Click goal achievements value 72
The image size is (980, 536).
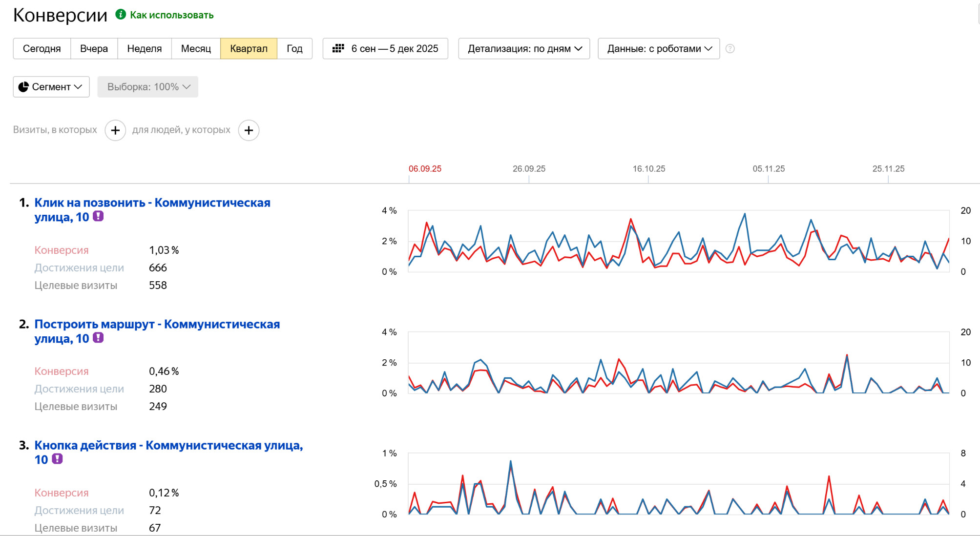155,510
